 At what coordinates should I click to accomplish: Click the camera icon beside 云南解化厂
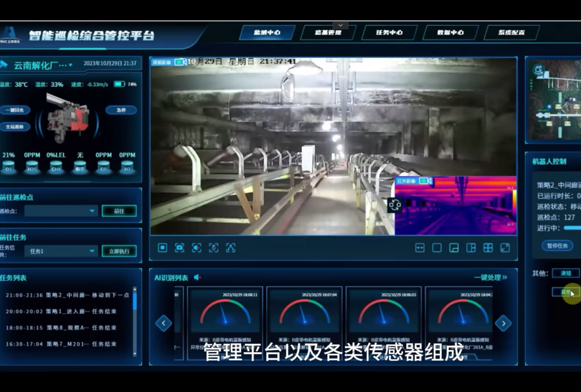4,65
